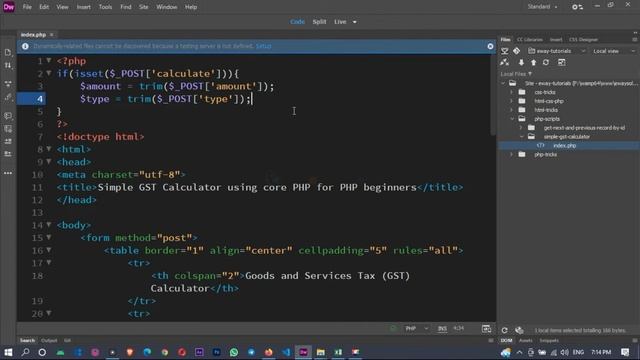This screenshot has height=360, width=640.
Task: Click the green linting status icon in status bar
Action: [x=393, y=329]
